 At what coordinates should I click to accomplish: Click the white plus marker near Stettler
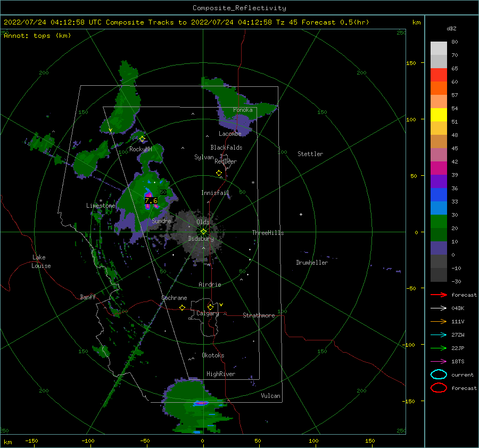(301, 214)
